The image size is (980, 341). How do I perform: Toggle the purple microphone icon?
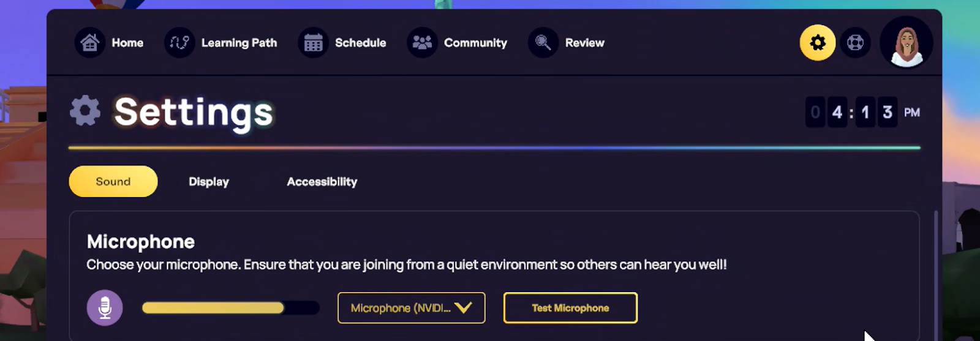coord(105,308)
